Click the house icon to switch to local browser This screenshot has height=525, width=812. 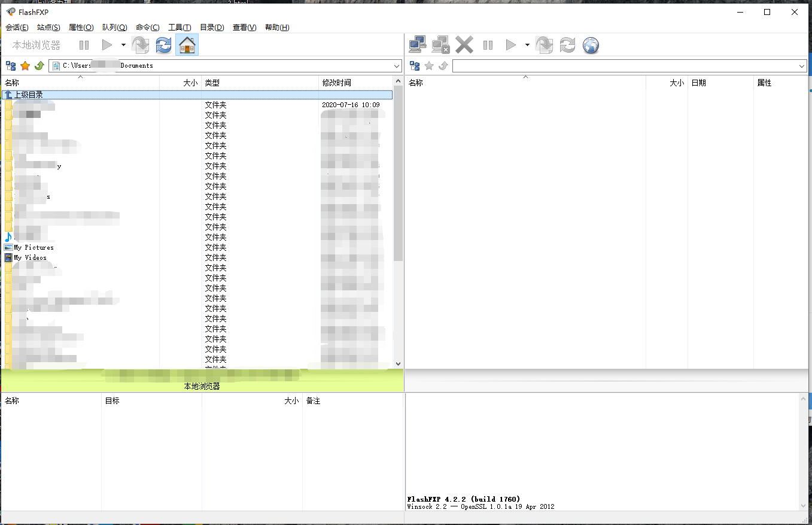187,45
